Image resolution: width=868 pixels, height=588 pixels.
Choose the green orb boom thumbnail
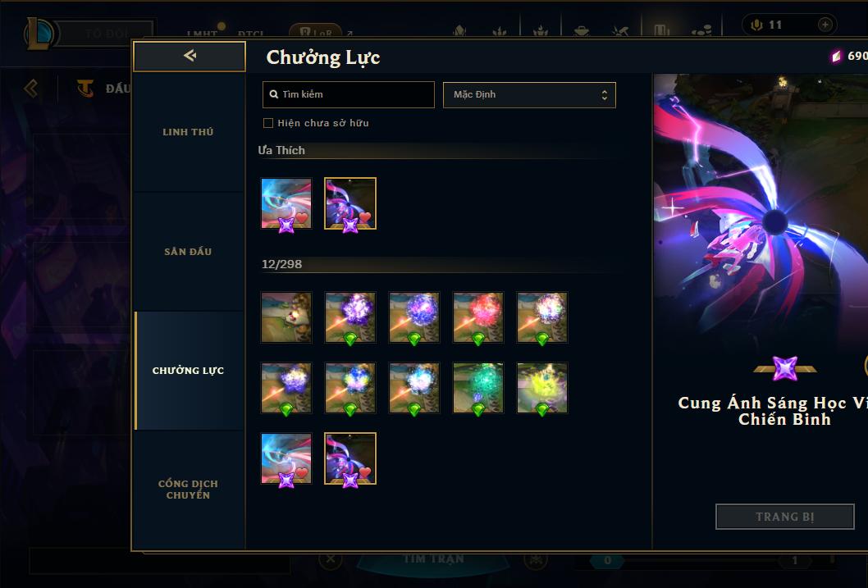[478, 388]
